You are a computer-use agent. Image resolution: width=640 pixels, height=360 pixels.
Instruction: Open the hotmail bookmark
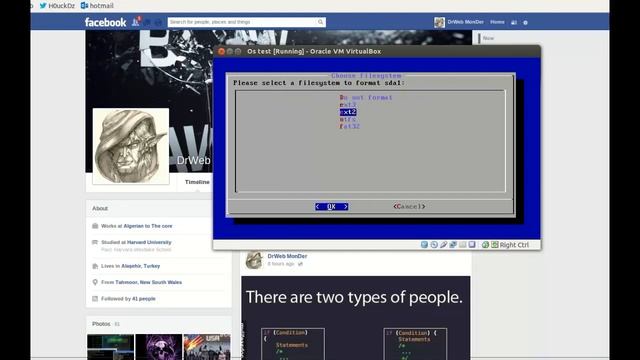[97, 6]
